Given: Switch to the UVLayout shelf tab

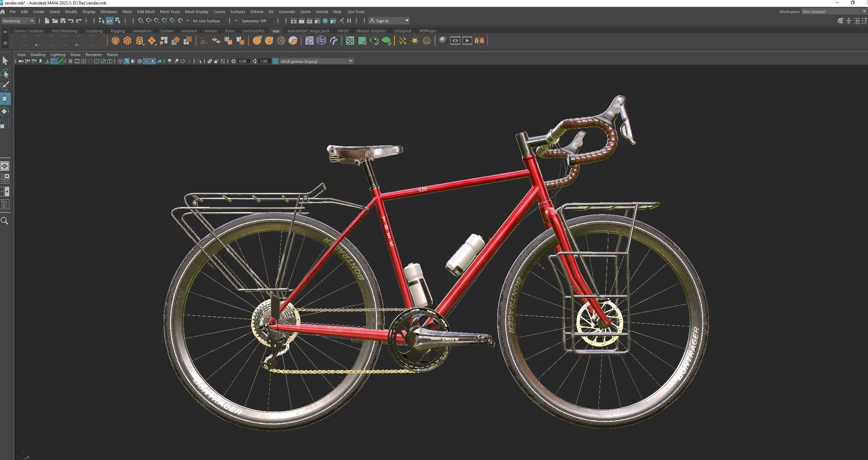Looking at the screenshot, I should pos(403,31).
